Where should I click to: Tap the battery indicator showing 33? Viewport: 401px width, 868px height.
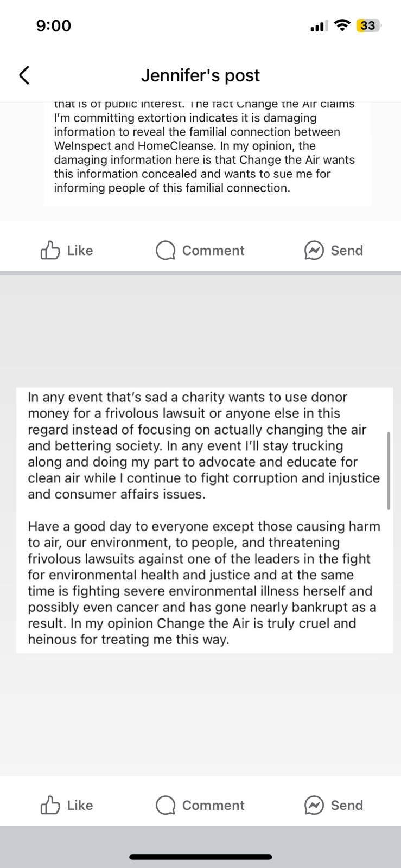368,25
